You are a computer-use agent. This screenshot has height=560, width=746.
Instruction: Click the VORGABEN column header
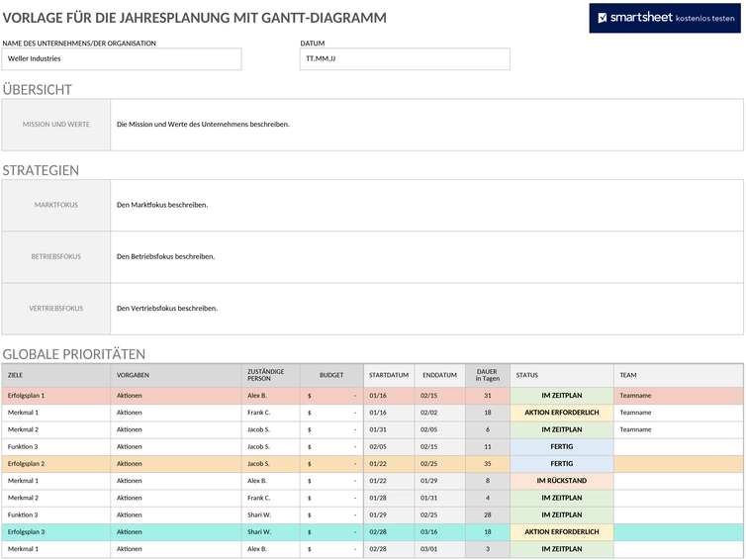pos(176,375)
